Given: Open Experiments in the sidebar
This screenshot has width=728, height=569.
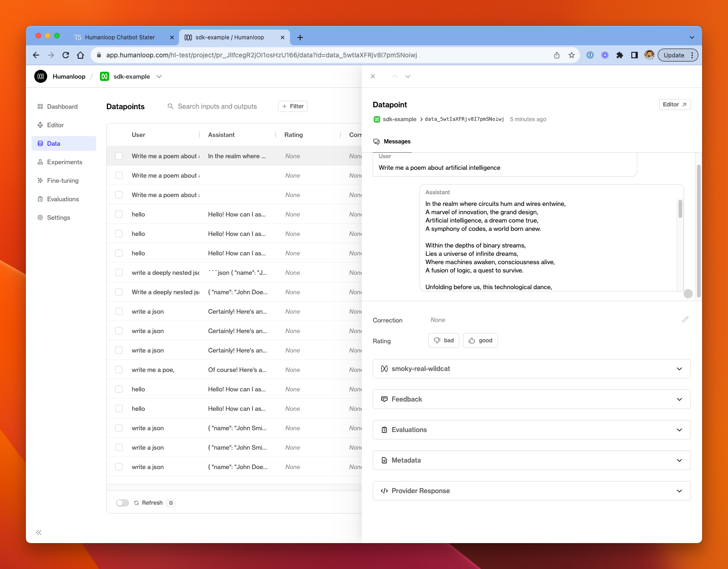Looking at the screenshot, I should [64, 162].
